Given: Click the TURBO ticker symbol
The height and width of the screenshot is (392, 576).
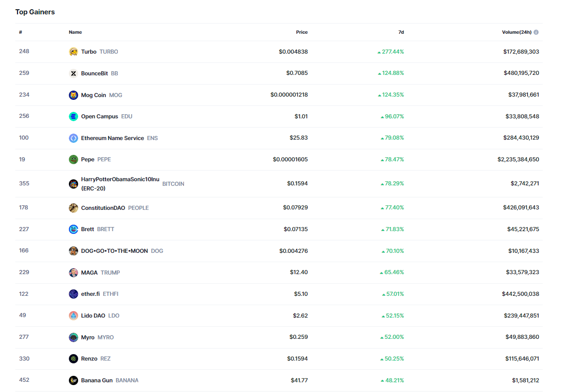Looking at the screenshot, I should 109,52.
